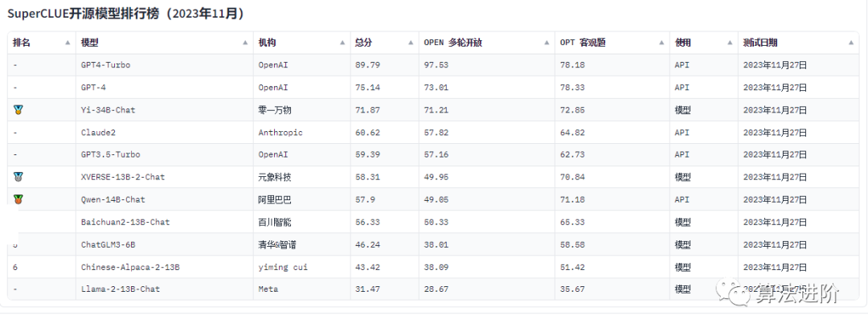868x332 pixels.
Task: Click the 使用 column header
Action: (x=703, y=43)
